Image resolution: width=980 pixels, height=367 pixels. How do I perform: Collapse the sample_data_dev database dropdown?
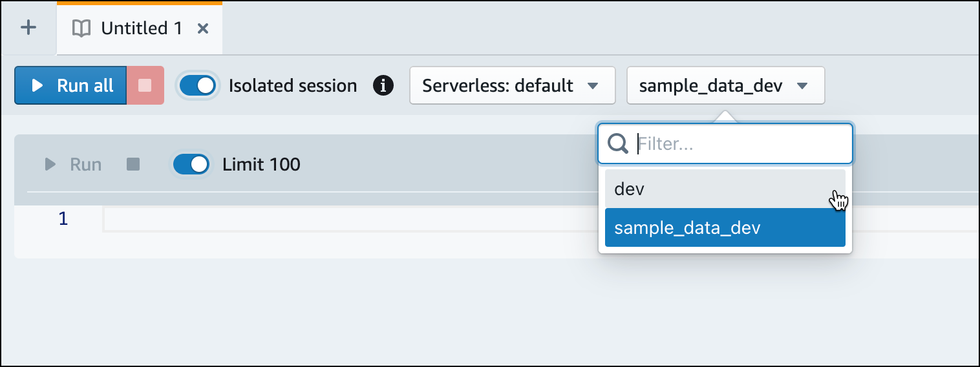725,85
